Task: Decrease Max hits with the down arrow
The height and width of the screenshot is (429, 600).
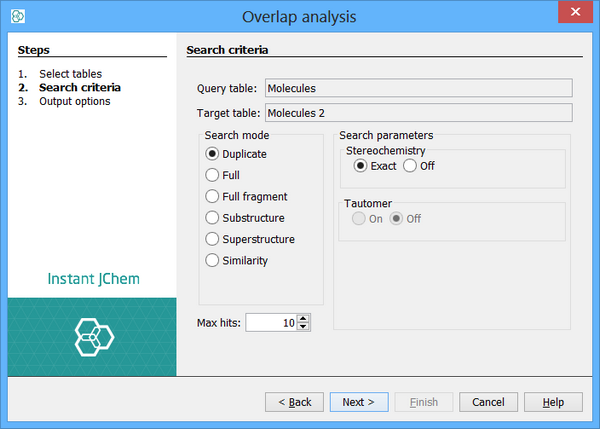Action: 304,327
